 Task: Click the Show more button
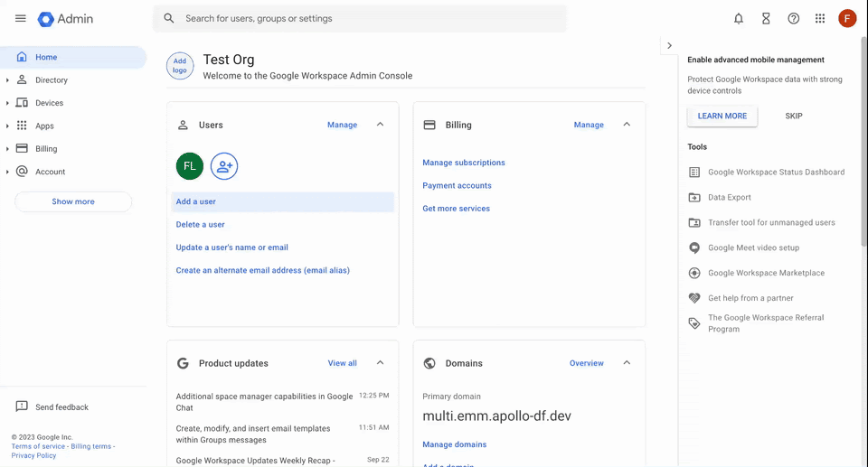[73, 202]
